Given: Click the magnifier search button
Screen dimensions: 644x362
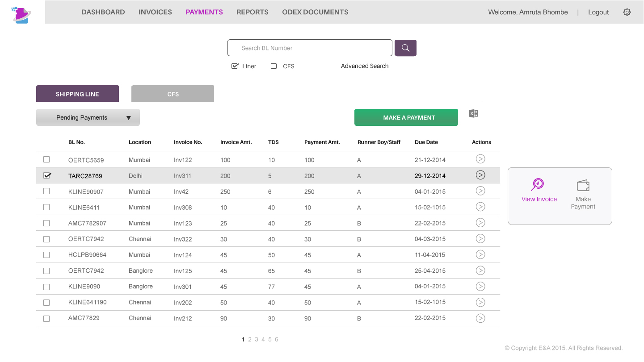Looking at the screenshot, I should click(405, 48).
